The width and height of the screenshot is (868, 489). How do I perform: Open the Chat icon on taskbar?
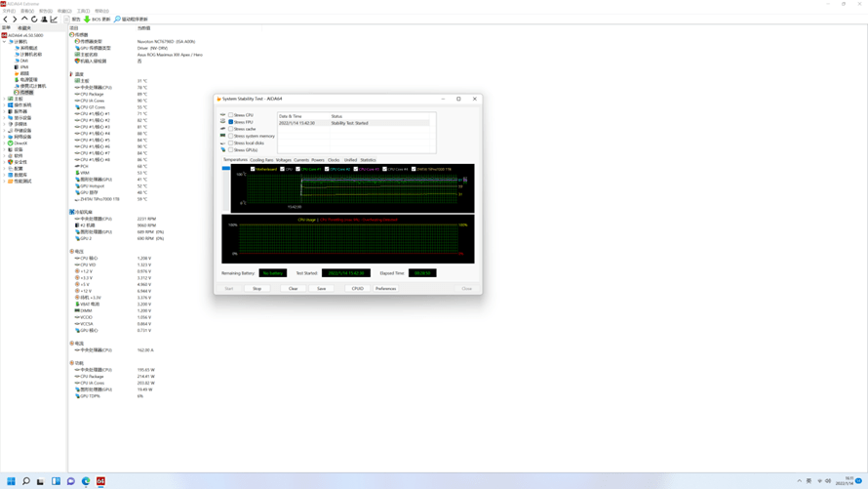click(x=71, y=481)
